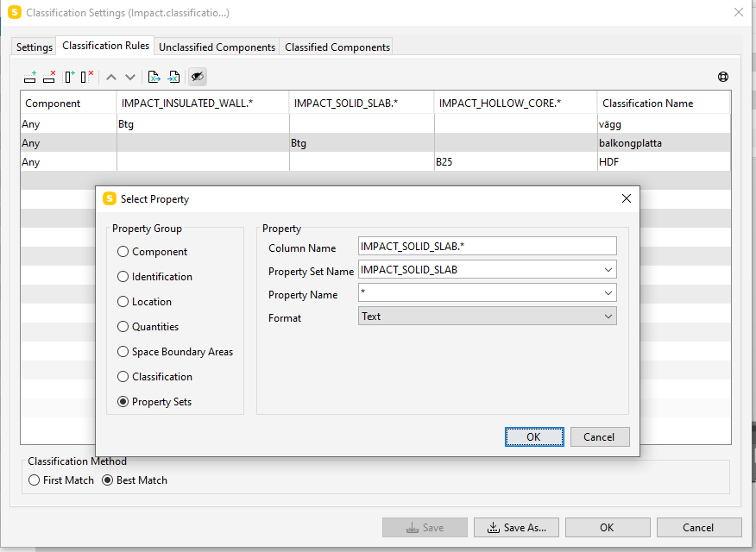This screenshot has height=552, width=756.
Task: Click the Component column header
Action: [68, 103]
